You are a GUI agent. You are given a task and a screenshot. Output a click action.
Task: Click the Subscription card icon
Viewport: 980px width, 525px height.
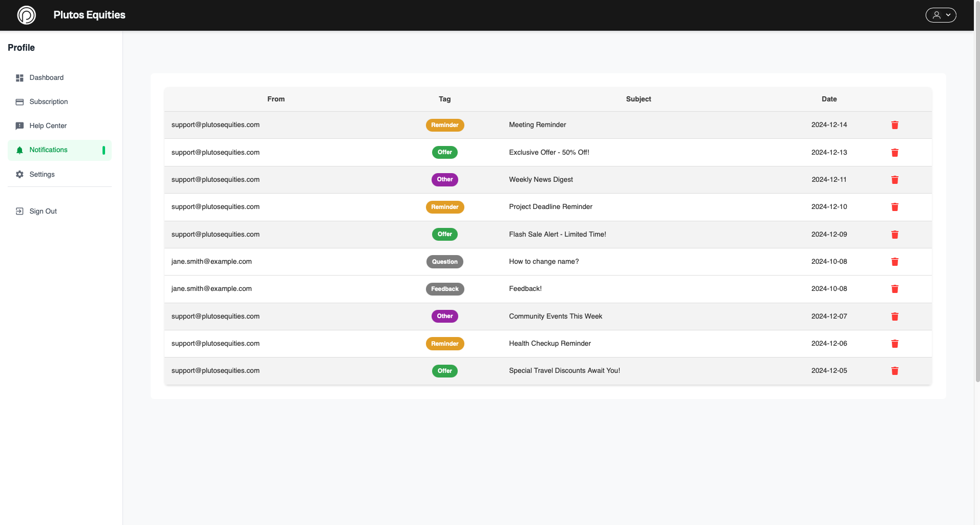tap(19, 101)
